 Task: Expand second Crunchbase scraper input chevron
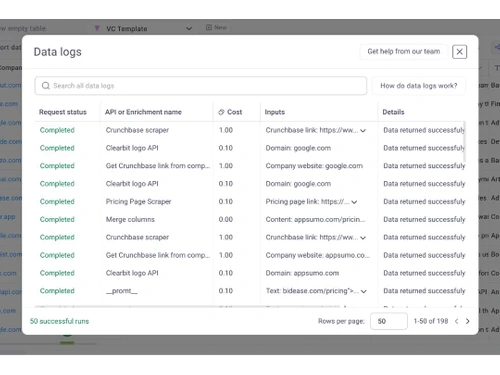tap(363, 238)
